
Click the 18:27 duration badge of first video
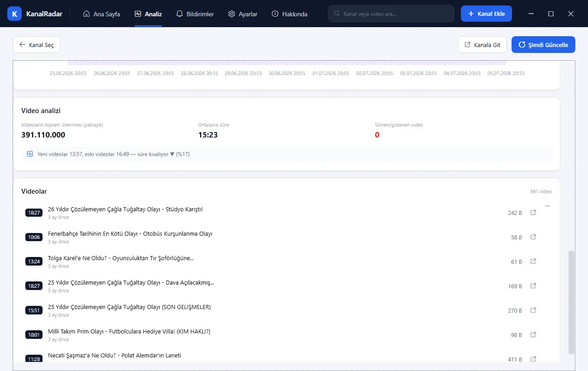point(34,213)
